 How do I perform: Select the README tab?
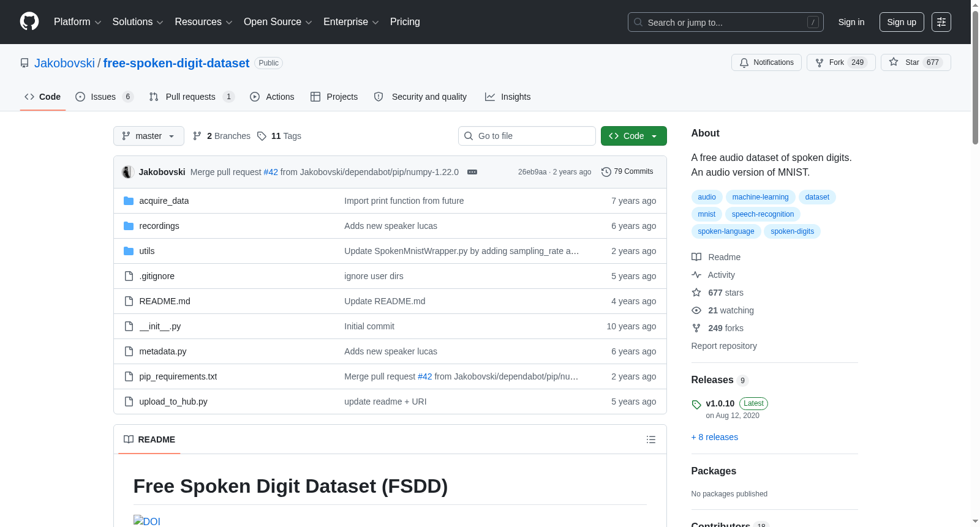(149, 439)
